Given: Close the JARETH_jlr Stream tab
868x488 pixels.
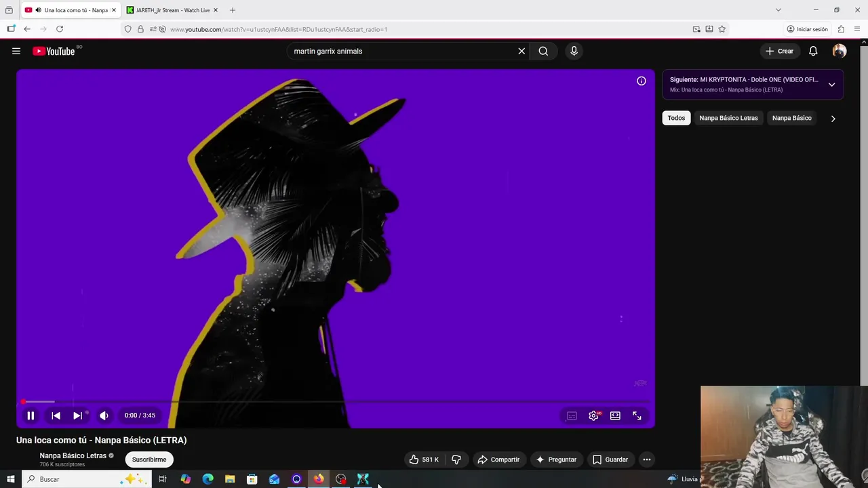Looking at the screenshot, I should [216, 10].
